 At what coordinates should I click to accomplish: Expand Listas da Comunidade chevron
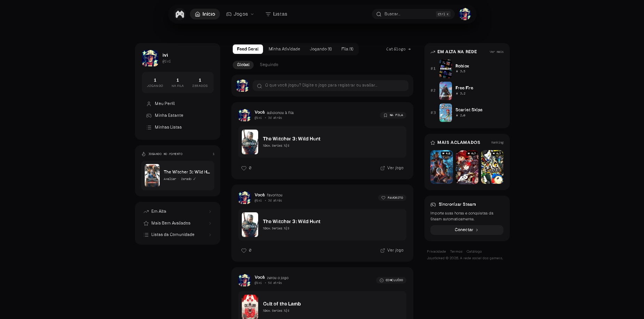210,235
